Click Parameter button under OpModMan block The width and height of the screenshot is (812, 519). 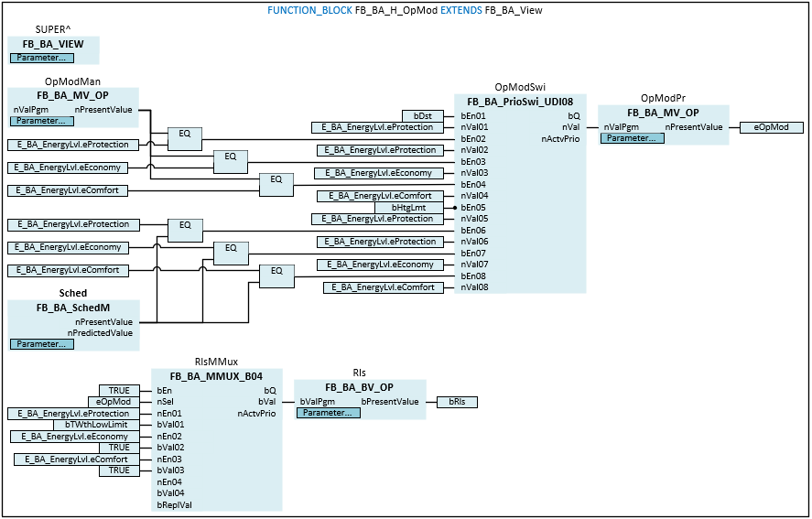coord(42,121)
